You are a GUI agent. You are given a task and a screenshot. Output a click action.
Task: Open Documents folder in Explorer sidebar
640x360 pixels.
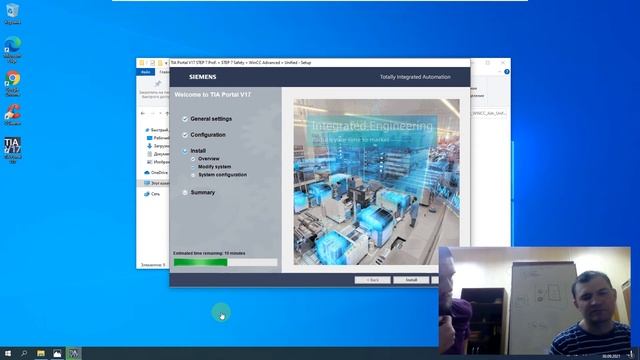[158, 154]
